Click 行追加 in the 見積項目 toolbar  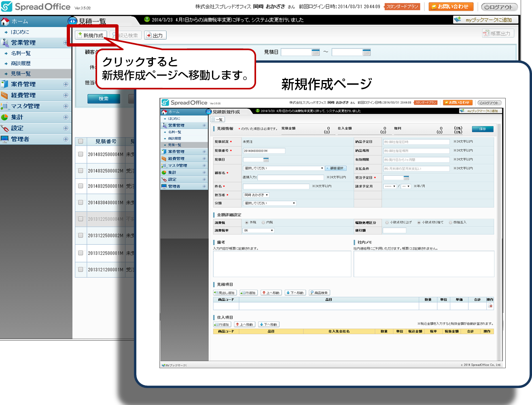coord(248,293)
